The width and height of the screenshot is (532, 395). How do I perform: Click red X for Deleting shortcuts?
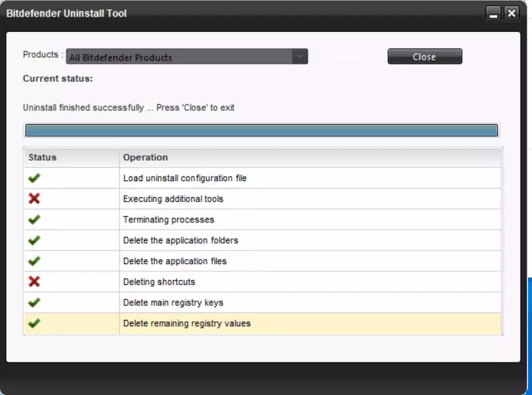34,281
